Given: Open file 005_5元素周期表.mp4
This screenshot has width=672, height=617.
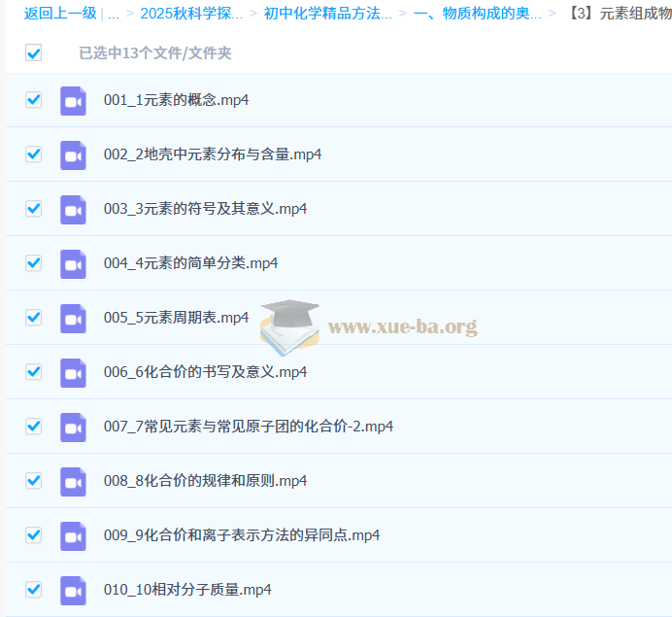Looking at the screenshot, I should click(176, 318).
